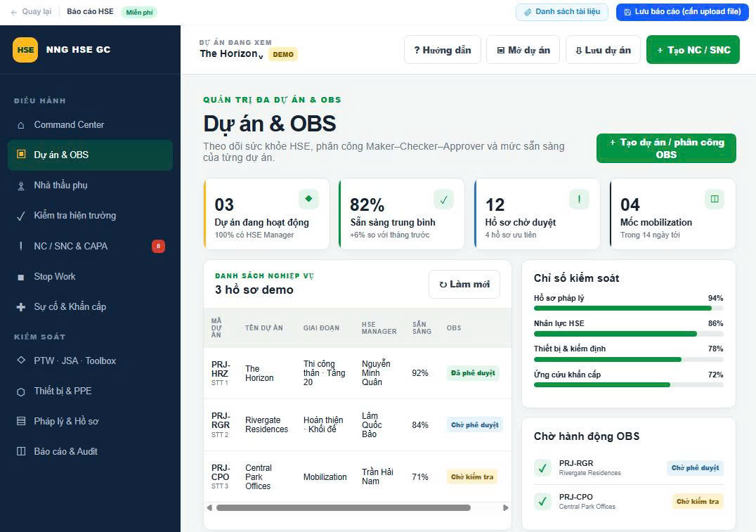Click the Mở dự án button

click(x=523, y=50)
